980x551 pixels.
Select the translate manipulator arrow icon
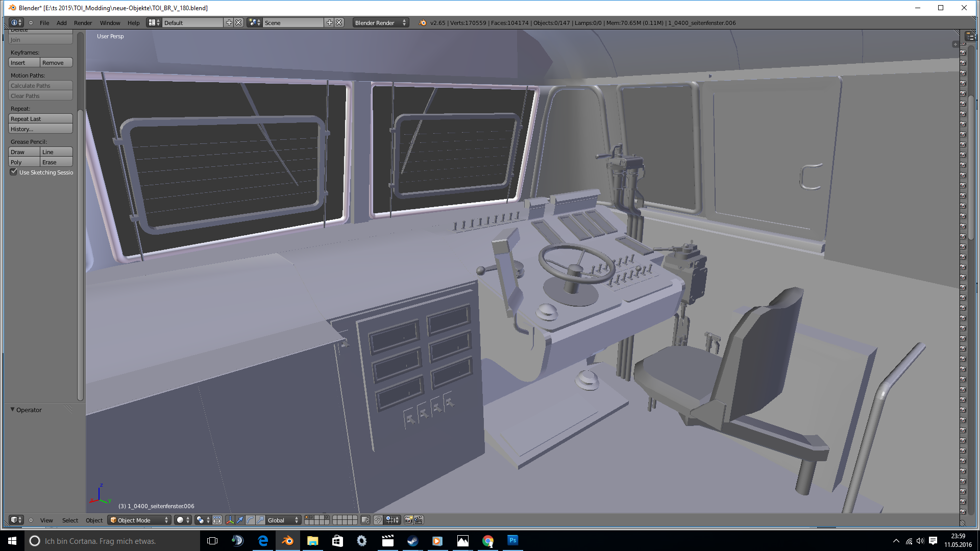pyautogui.click(x=240, y=520)
